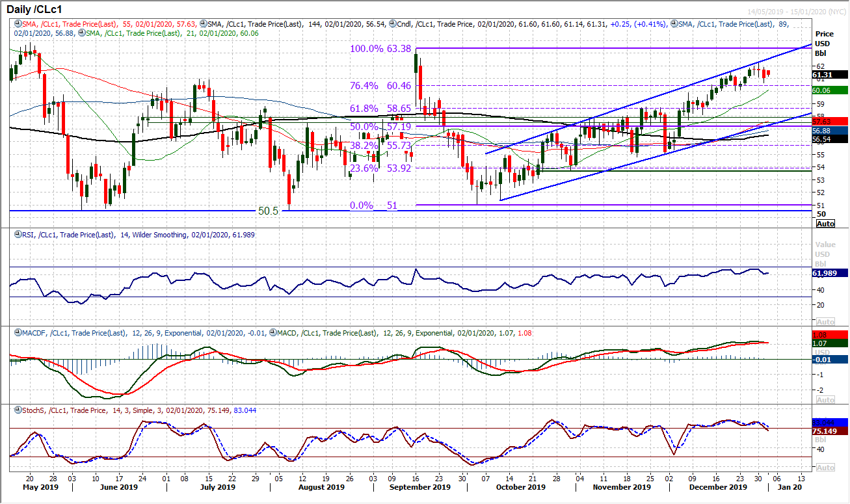Click the RSI value tag 61.989
Viewport: 850px width, 504px height.
click(830, 274)
